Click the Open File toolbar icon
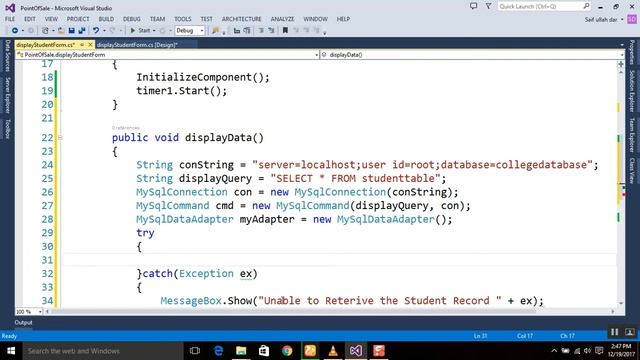Image resolution: width=640 pixels, height=360 pixels. (61, 31)
